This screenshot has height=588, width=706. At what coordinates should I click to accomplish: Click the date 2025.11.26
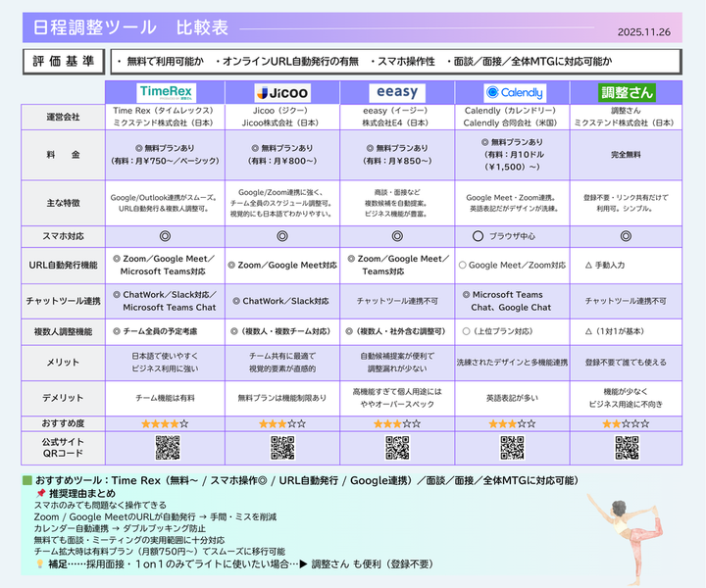point(644,32)
